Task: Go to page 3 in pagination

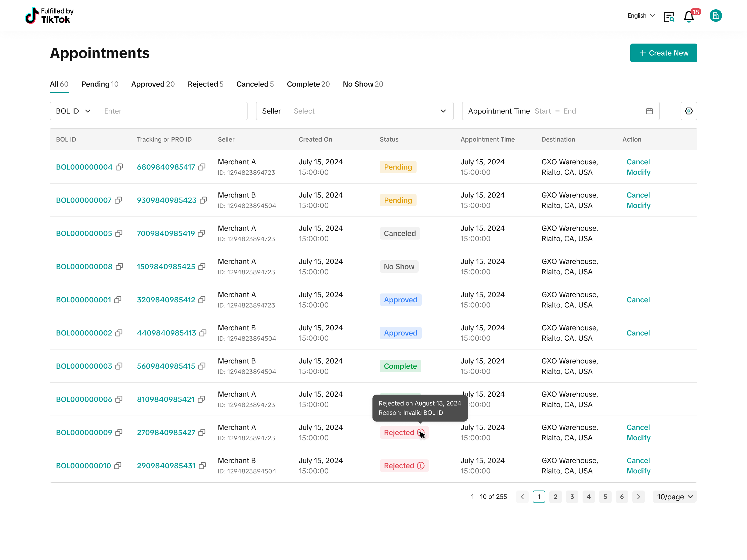Action: (572, 497)
